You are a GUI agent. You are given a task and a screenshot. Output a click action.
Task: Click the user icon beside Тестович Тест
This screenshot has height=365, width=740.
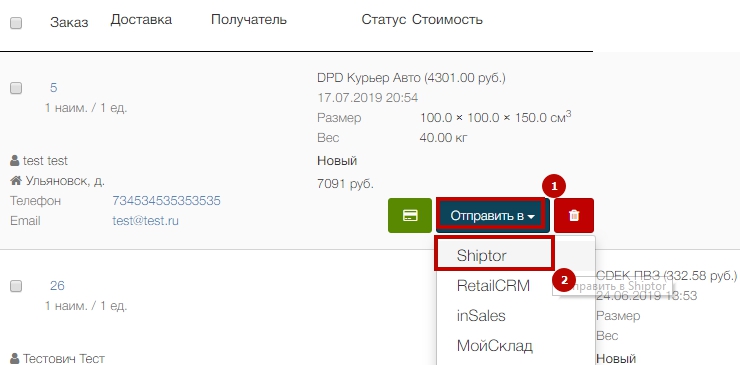15,358
